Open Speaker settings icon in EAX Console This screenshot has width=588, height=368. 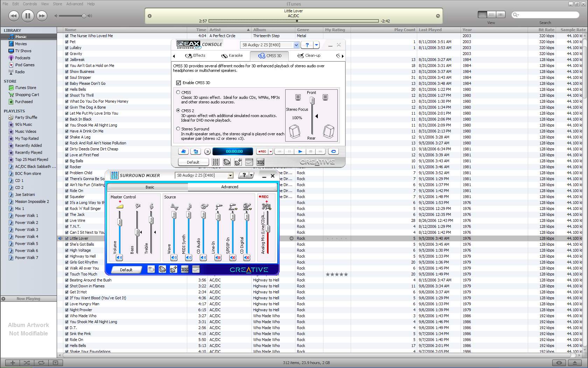[x=227, y=162]
